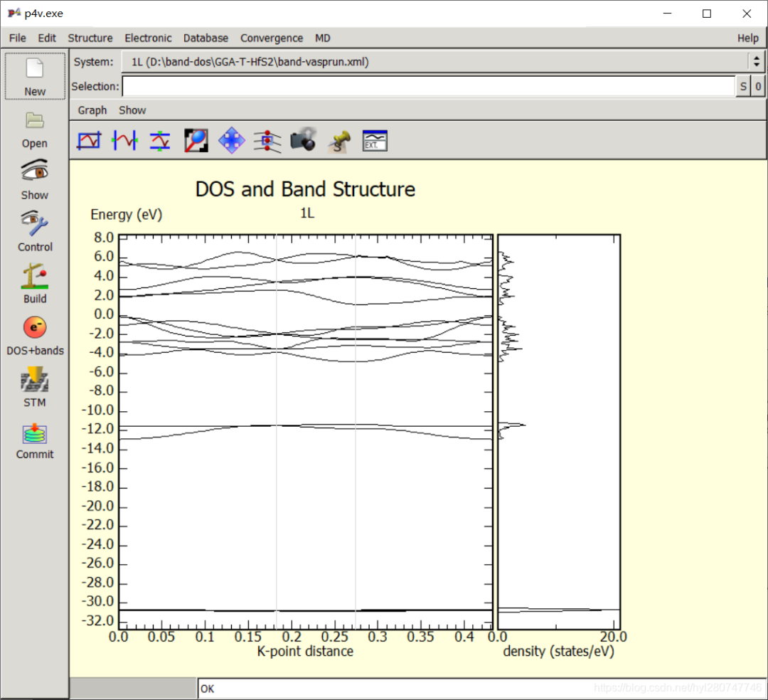Maximize the p4v.exe window

click(707, 14)
